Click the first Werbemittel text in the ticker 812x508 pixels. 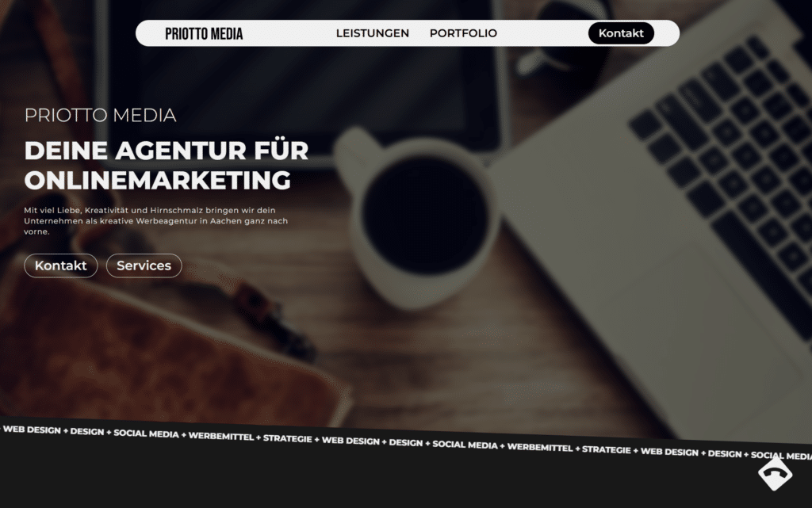[x=221, y=436]
